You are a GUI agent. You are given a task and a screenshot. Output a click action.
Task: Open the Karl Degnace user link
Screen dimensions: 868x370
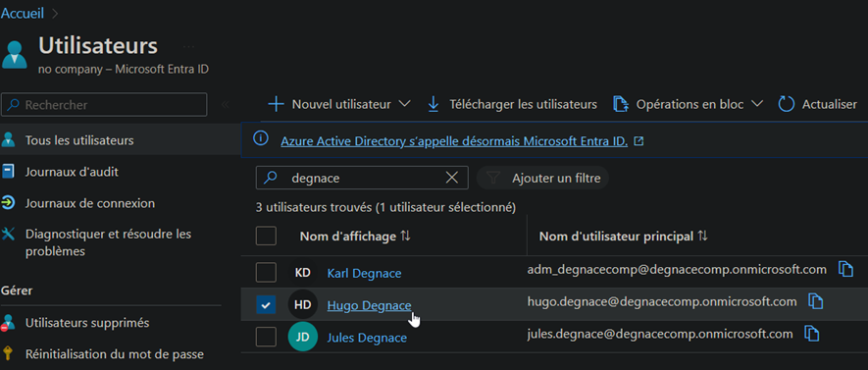[x=364, y=273]
